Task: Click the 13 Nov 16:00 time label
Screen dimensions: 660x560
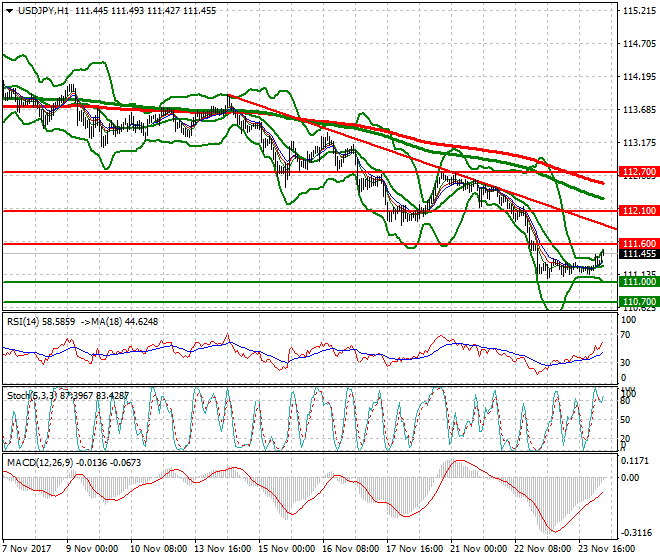Action: pyautogui.click(x=223, y=549)
